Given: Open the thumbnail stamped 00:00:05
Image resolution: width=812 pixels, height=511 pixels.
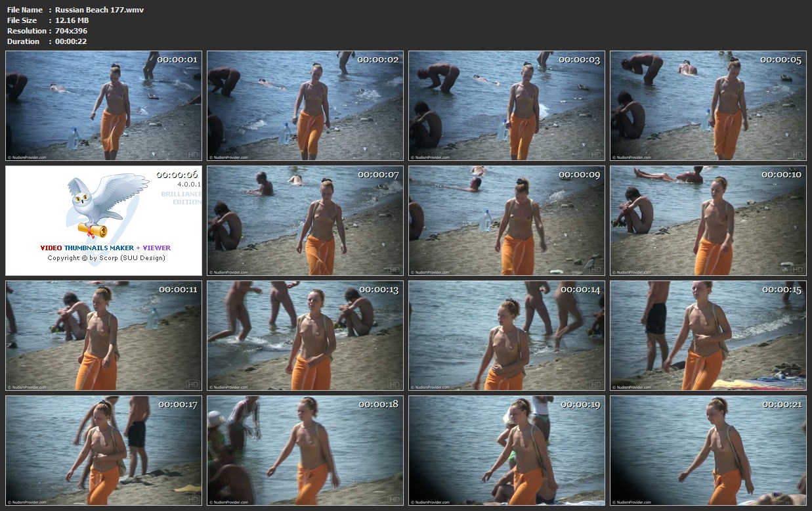Looking at the screenshot, I should pyautogui.click(x=708, y=106).
